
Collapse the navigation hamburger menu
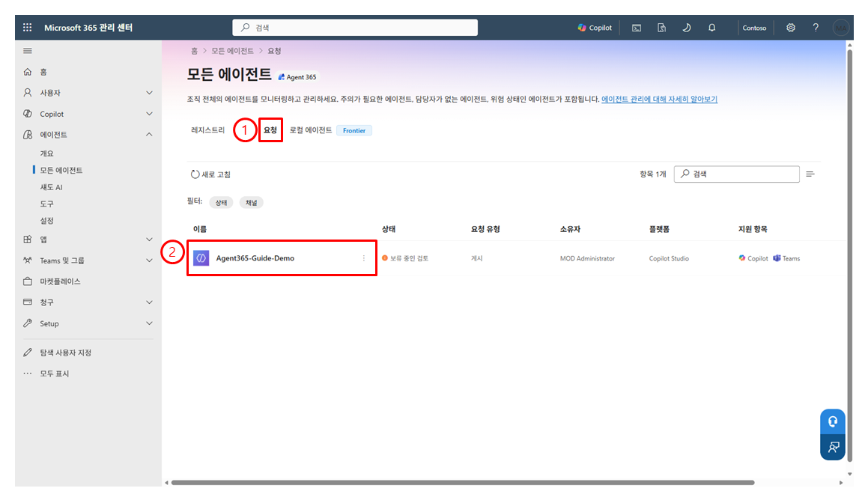pos(28,51)
